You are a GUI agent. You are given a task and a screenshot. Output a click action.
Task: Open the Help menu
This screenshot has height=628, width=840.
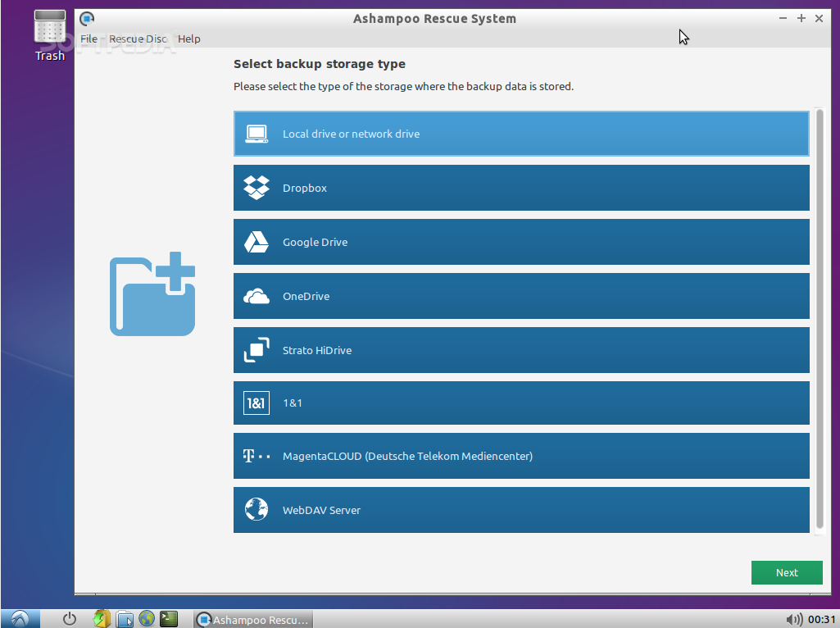pyautogui.click(x=189, y=39)
